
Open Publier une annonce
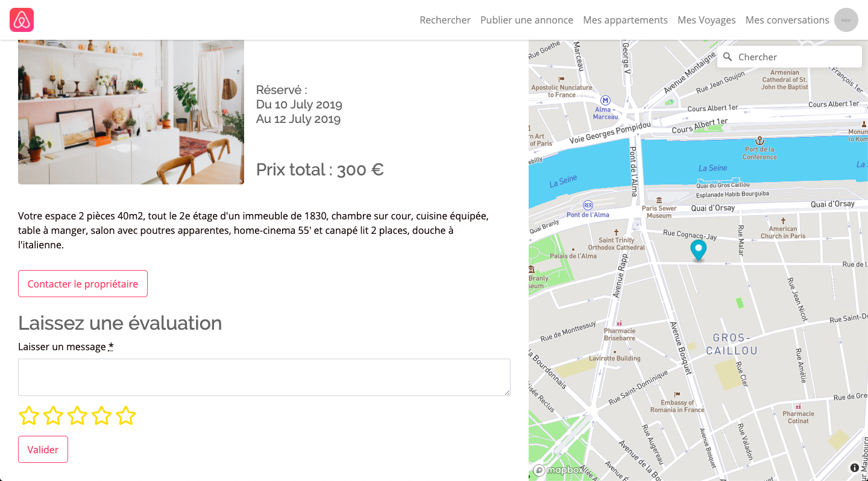click(x=527, y=20)
